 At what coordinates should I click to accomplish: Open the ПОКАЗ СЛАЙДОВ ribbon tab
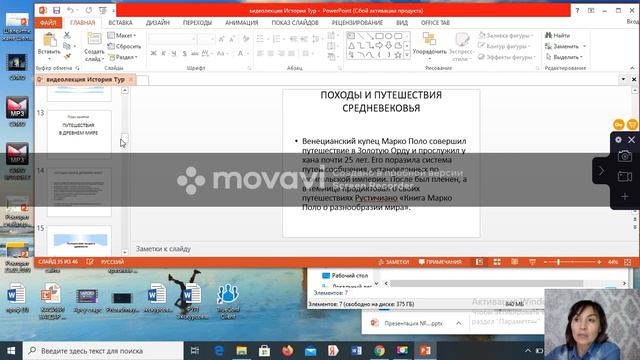295,23
